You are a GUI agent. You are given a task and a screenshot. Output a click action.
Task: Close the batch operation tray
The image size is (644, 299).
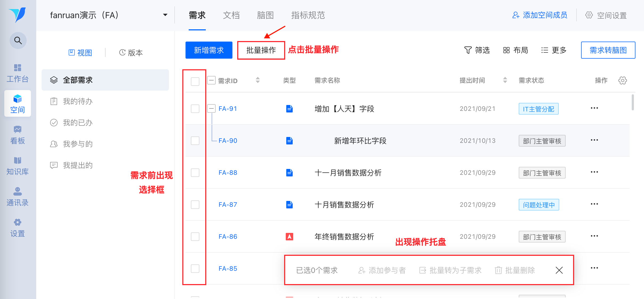point(559,270)
